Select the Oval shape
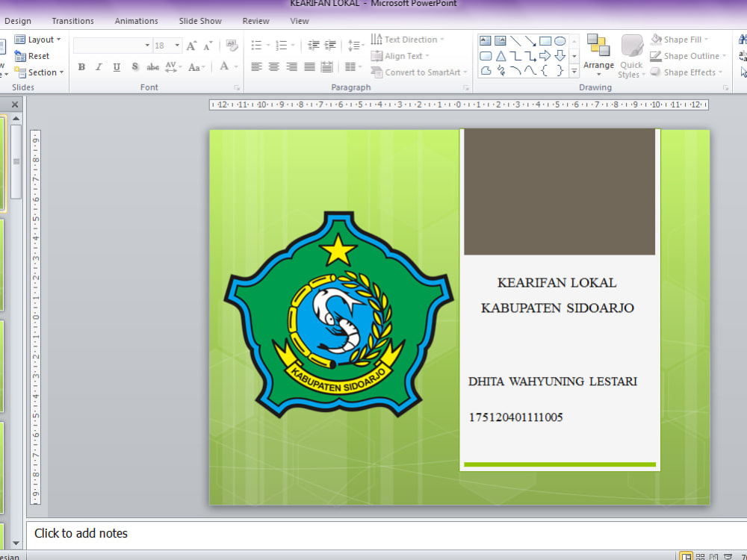 pyautogui.click(x=560, y=41)
